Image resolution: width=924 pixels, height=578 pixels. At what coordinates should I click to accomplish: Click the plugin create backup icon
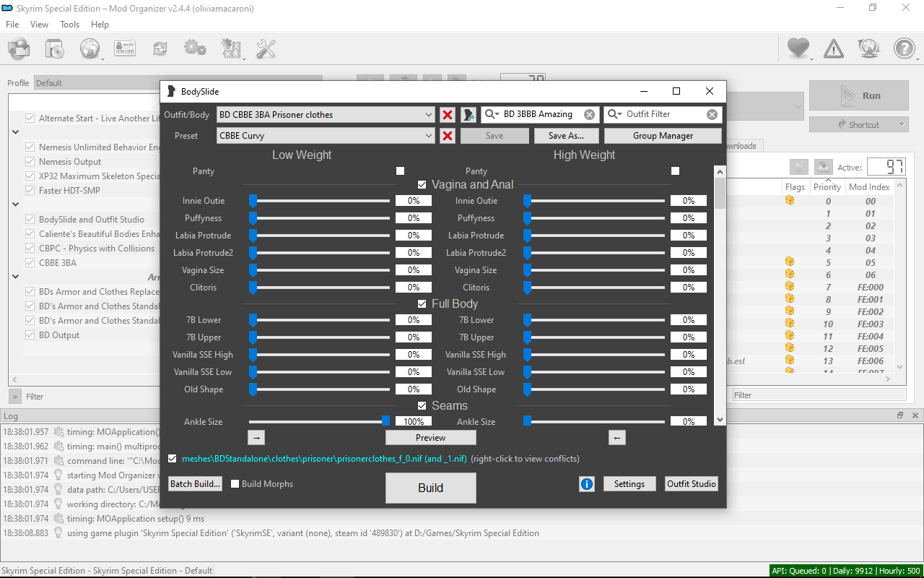pyautogui.click(x=824, y=167)
